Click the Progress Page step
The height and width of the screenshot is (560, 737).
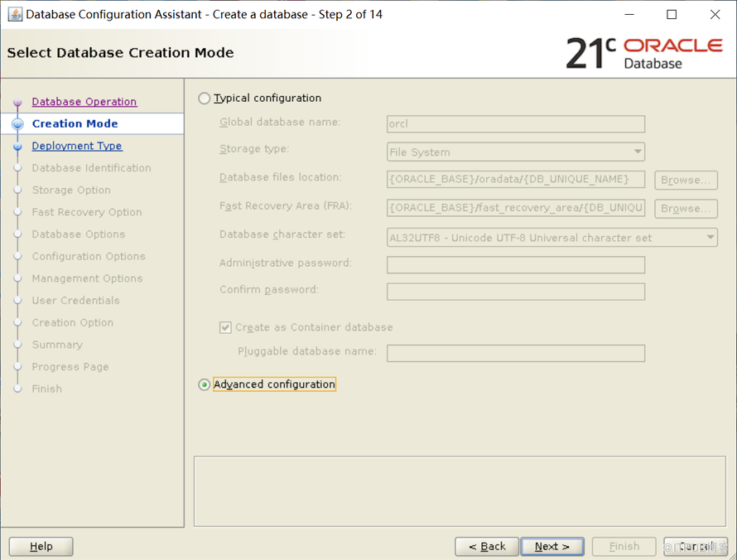[70, 367]
